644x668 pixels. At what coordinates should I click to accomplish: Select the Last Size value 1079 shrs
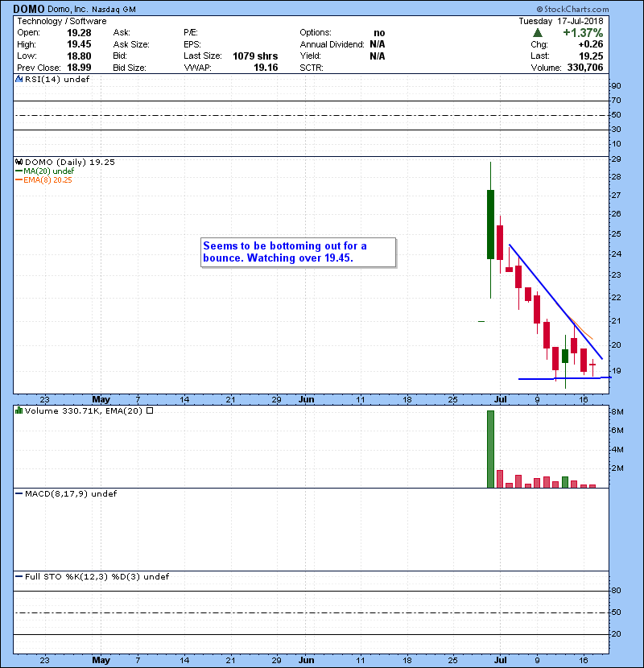point(255,56)
